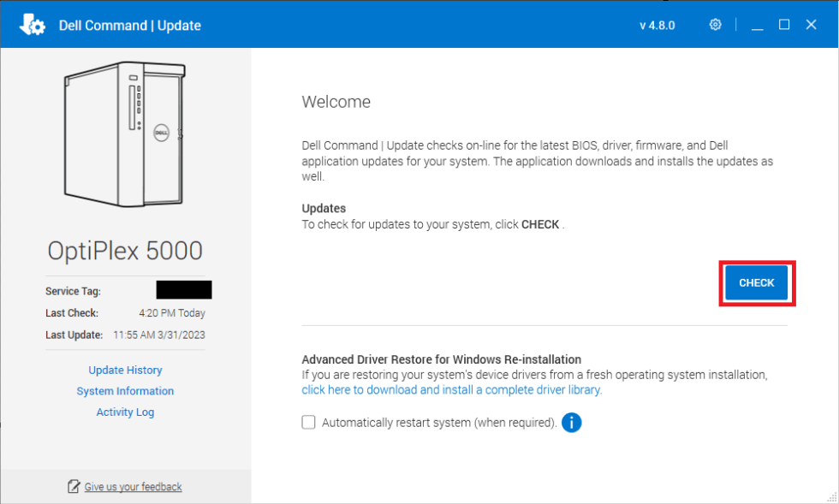Open settings via the gear icon

coord(715,25)
